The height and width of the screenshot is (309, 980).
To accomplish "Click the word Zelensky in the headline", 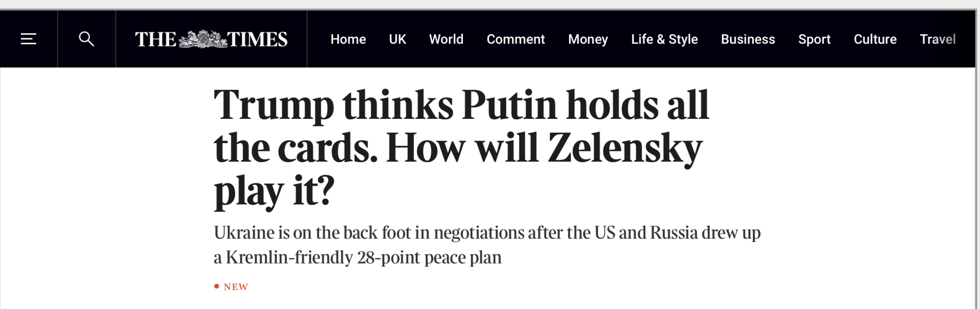I will coord(624,148).
